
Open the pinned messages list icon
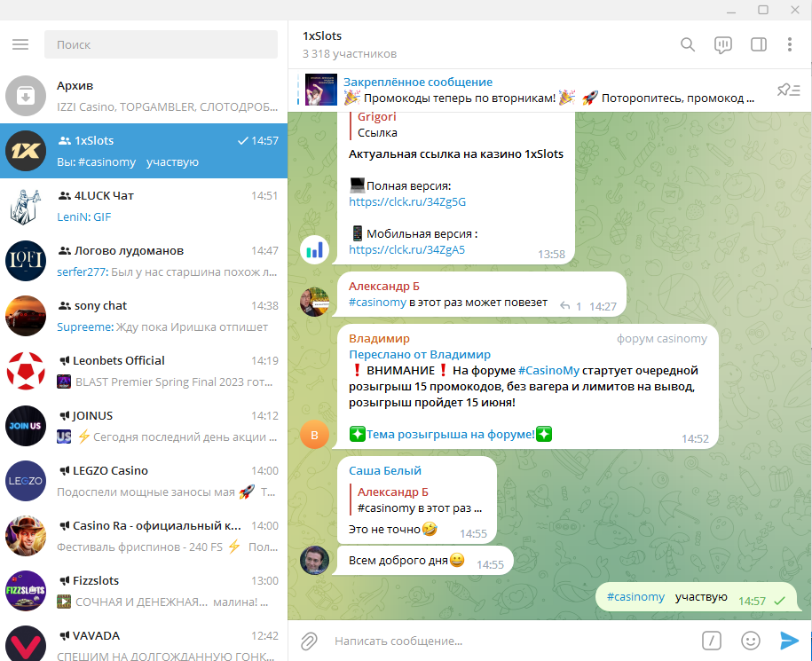788,90
